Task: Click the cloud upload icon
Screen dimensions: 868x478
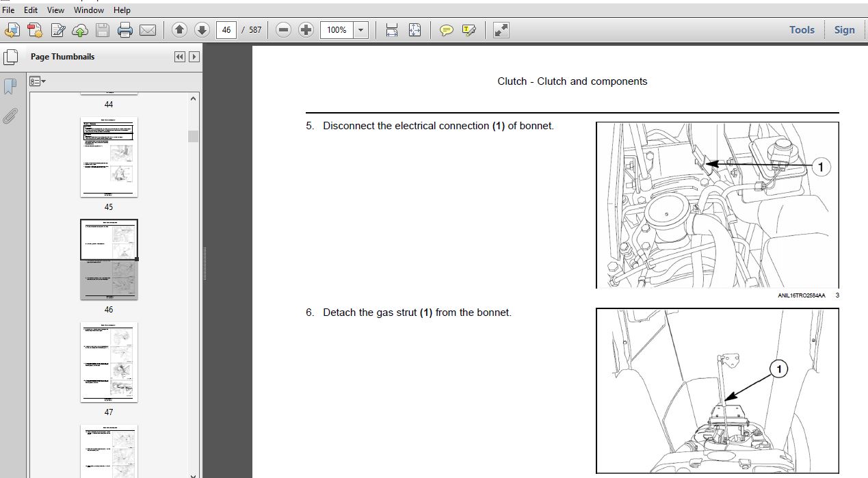Action: (x=80, y=30)
